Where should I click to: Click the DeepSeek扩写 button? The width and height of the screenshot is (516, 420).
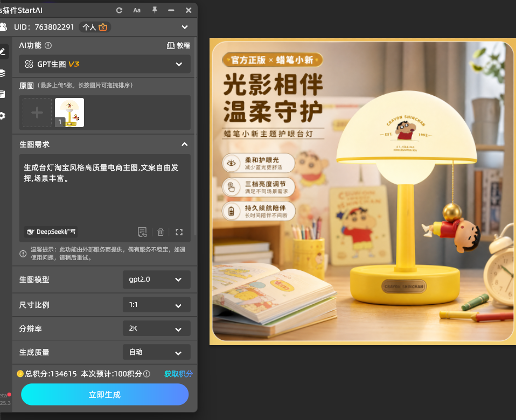51,232
